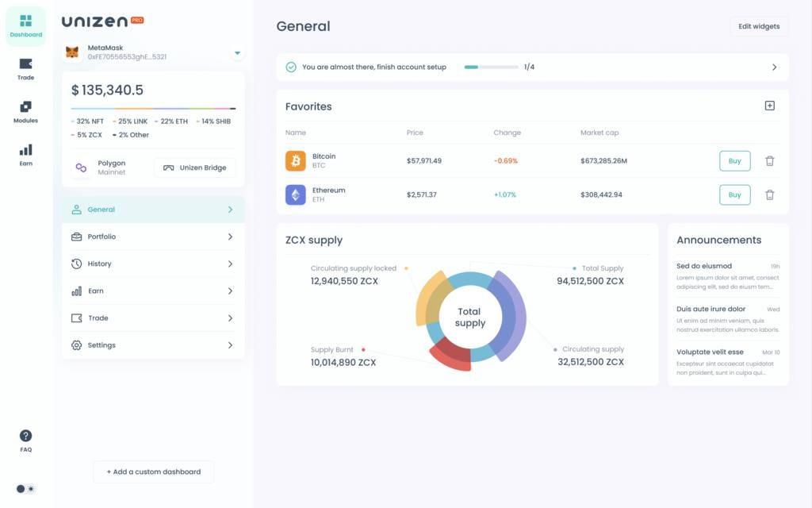
Task: Click the History chevron arrow
Action: click(x=231, y=264)
